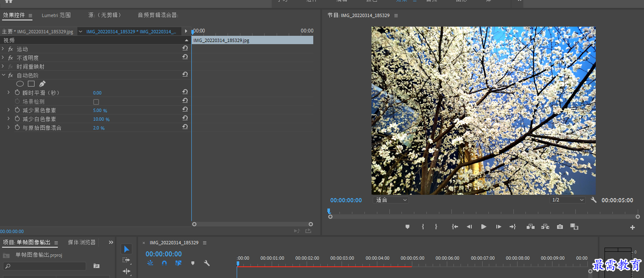Go to In point in Program monitor

click(x=455, y=227)
